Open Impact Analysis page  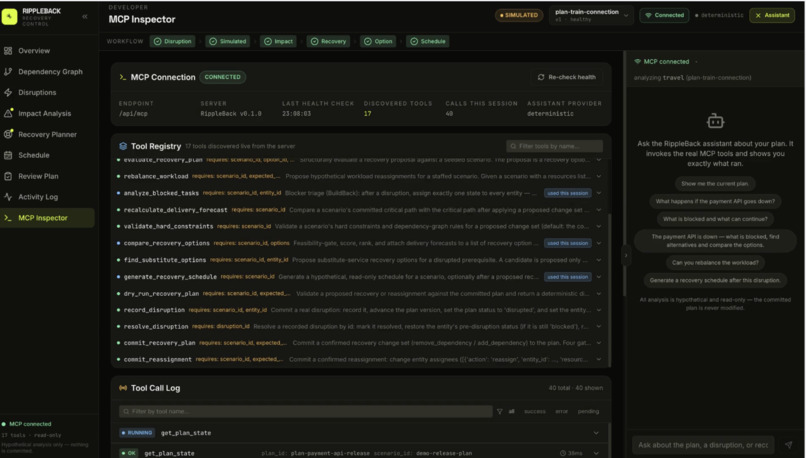(x=44, y=114)
